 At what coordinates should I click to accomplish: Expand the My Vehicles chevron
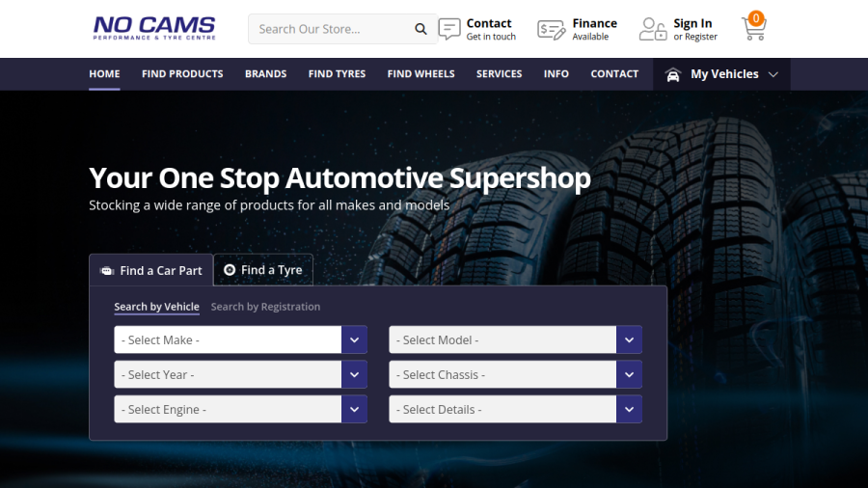773,74
